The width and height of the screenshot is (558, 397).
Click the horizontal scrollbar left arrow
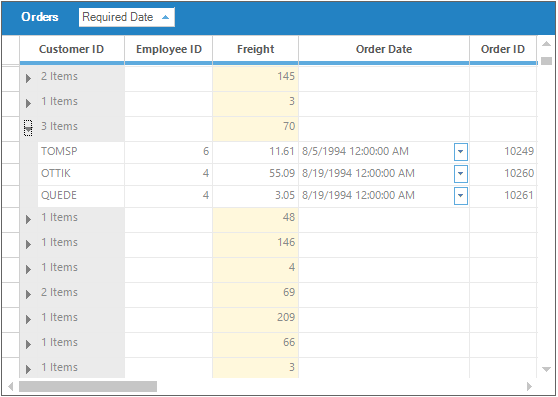(x=11, y=386)
